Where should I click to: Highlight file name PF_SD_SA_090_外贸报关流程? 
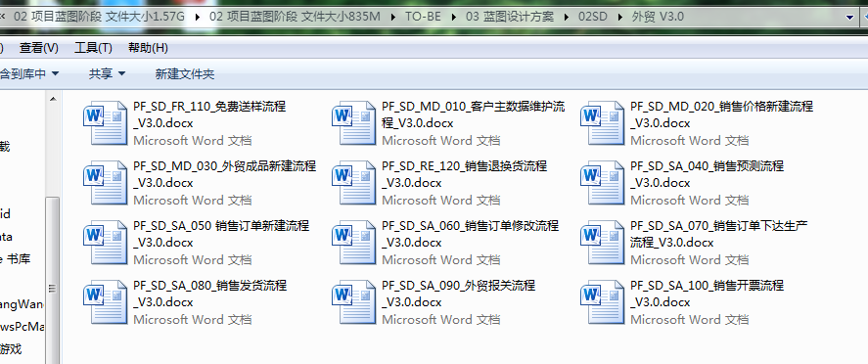(x=458, y=294)
